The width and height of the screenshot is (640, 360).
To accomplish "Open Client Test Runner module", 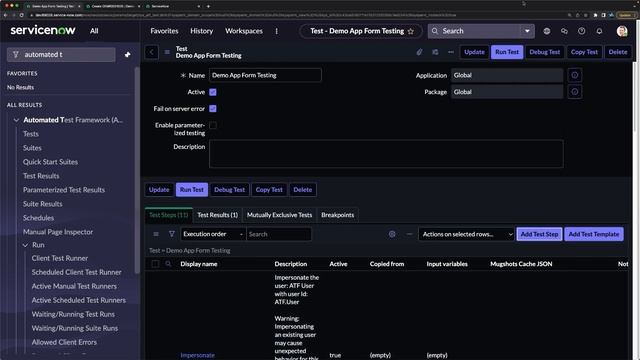I will click(60, 258).
